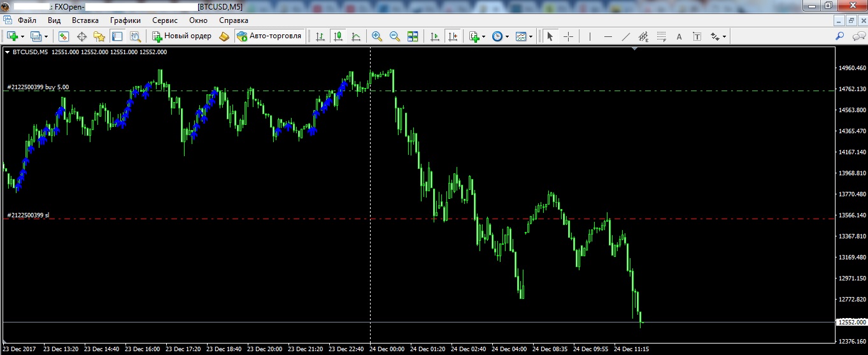Open the Файл menu
This screenshot has height=355, width=868.
tap(27, 20)
